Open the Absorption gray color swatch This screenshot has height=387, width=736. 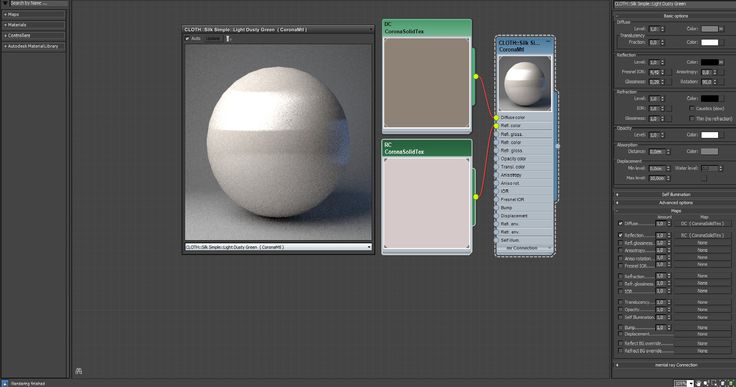[x=709, y=151]
